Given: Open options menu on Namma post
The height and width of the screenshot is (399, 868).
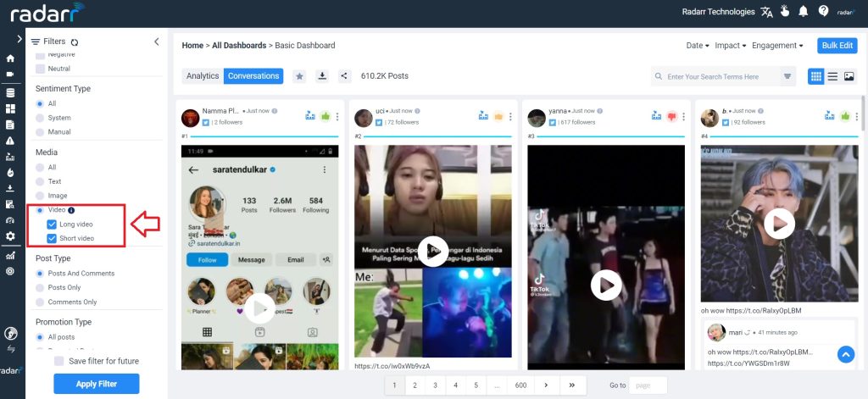Looking at the screenshot, I should click(x=337, y=117).
